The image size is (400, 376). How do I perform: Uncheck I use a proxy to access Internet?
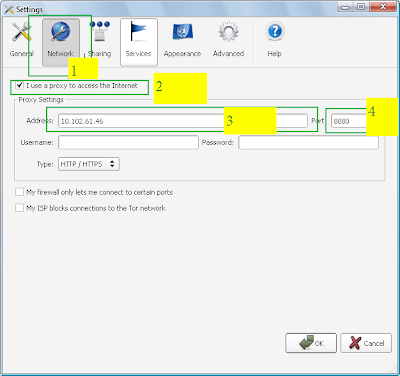click(19, 86)
